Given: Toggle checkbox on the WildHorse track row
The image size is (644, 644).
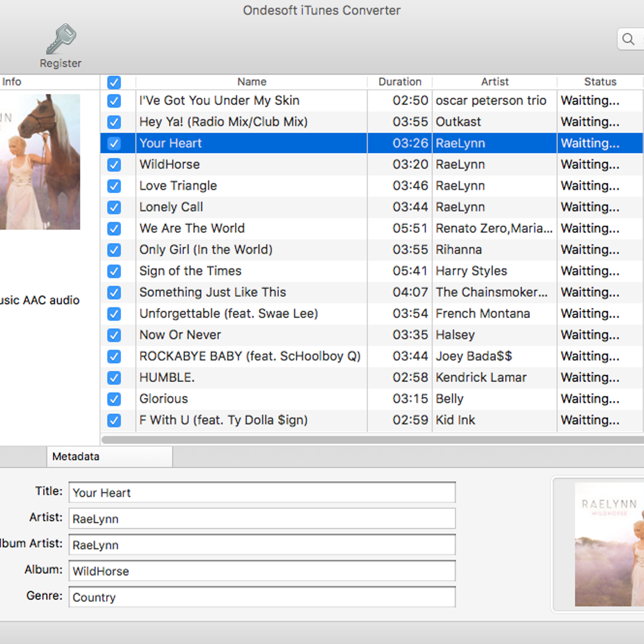Looking at the screenshot, I should coord(114,165).
